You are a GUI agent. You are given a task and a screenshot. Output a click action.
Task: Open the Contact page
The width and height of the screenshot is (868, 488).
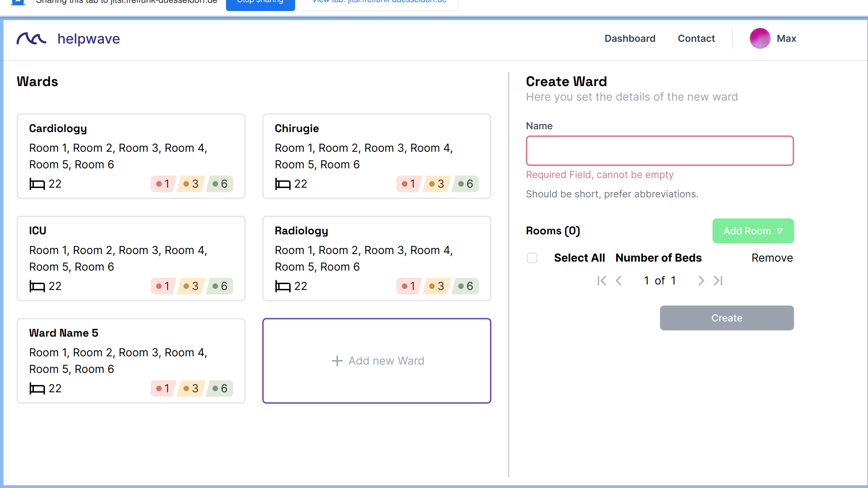(x=696, y=38)
